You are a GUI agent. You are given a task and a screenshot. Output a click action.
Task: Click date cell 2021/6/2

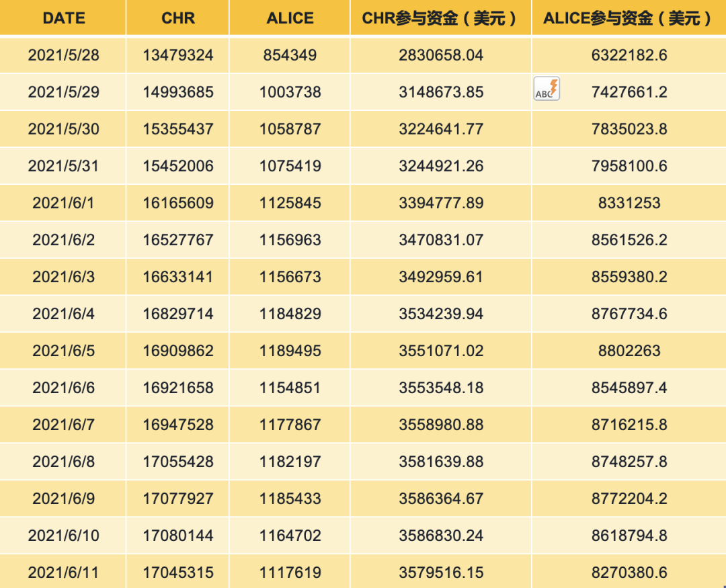tap(63, 240)
